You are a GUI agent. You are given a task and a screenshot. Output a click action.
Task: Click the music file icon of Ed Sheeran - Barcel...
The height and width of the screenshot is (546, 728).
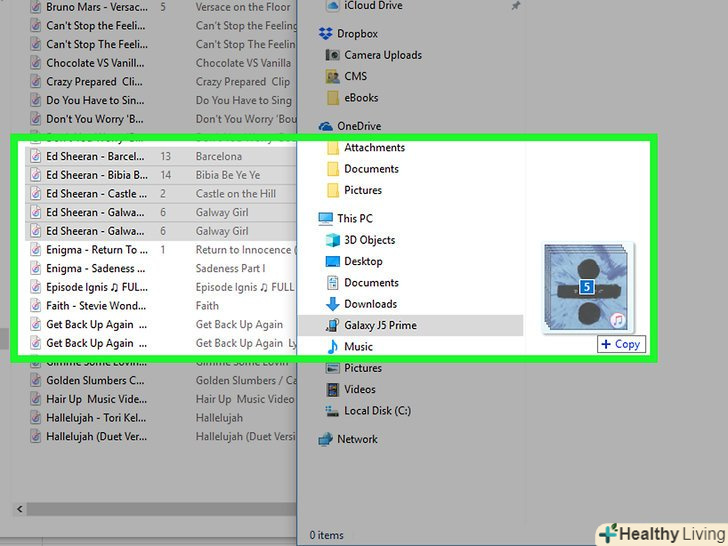[x=35, y=156]
